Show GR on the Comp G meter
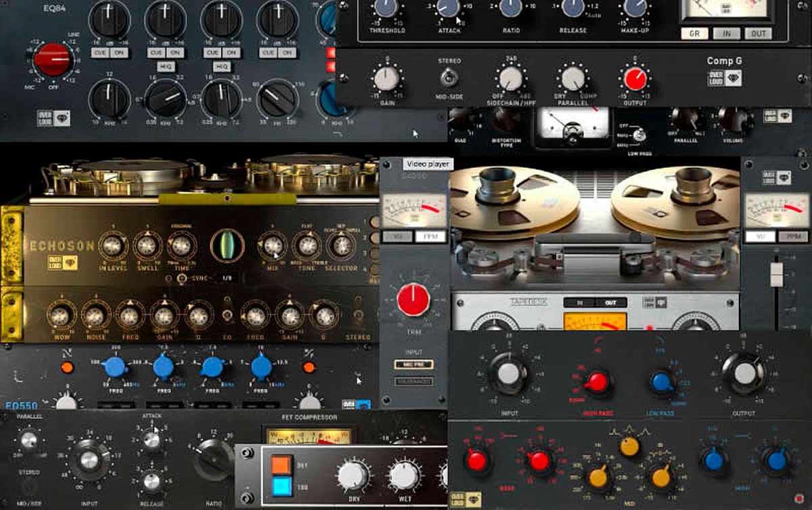 694,33
